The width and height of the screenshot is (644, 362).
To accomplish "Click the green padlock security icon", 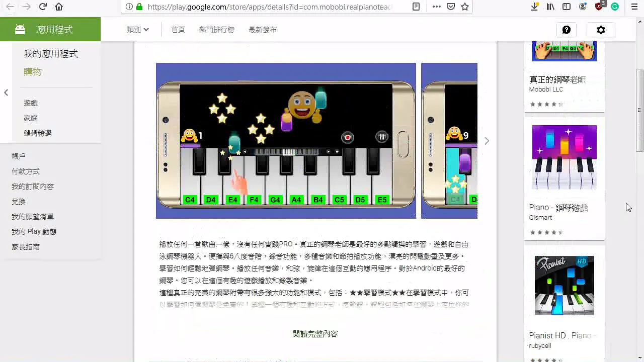I will click(x=139, y=7).
